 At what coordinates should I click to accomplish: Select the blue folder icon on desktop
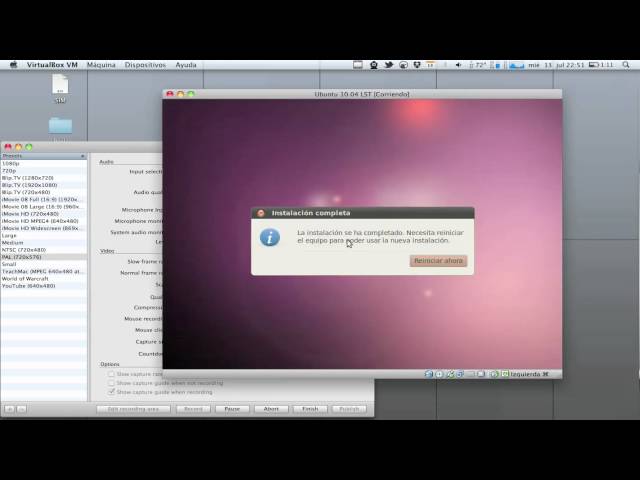[60, 126]
